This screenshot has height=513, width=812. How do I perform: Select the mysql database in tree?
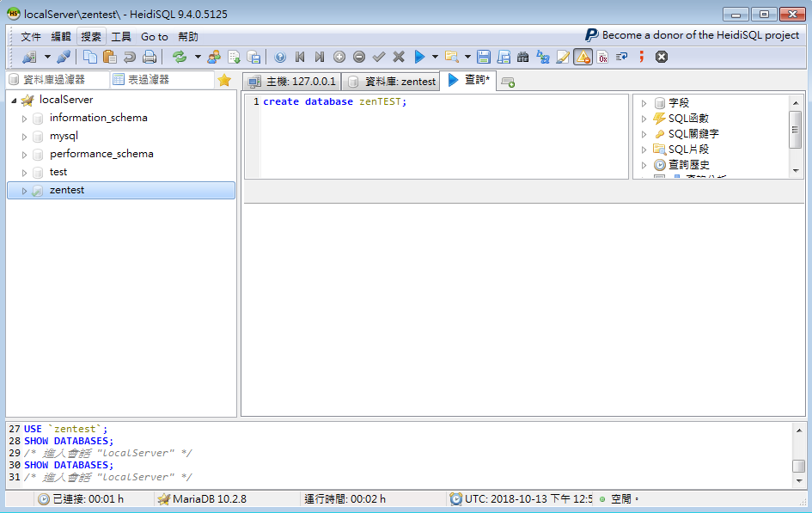point(64,136)
